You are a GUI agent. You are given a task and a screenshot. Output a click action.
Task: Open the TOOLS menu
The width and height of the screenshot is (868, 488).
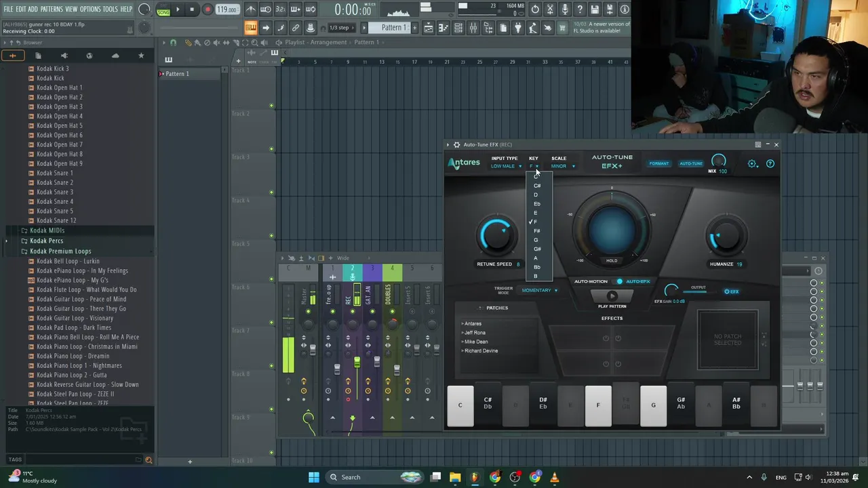111,9
